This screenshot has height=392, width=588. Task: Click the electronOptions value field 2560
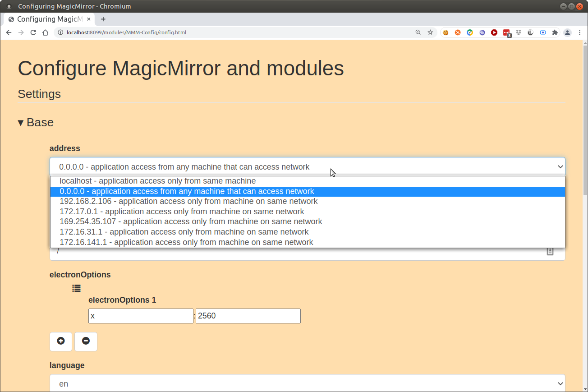point(248,316)
